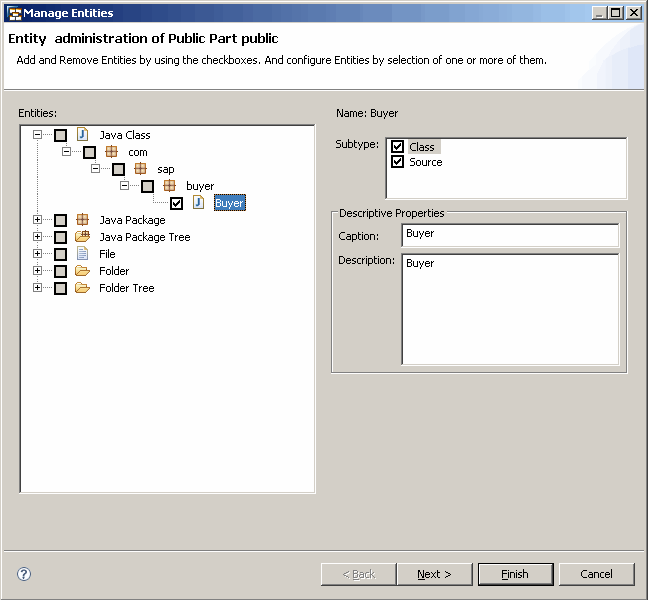Click the Buyer class file icon
Screen dimensions: 648x600
pyautogui.click(x=199, y=202)
